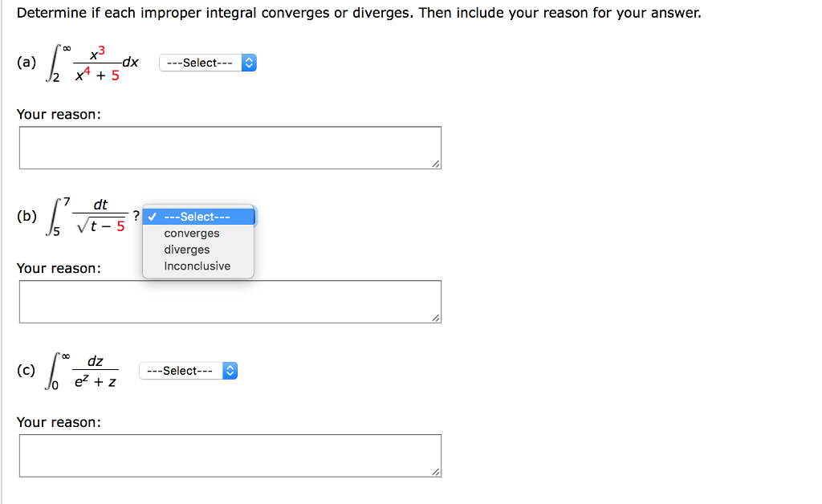Click inside the reason box for part (c)
The width and height of the screenshot is (822, 504).
pyautogui.click(x=229, y=454)
